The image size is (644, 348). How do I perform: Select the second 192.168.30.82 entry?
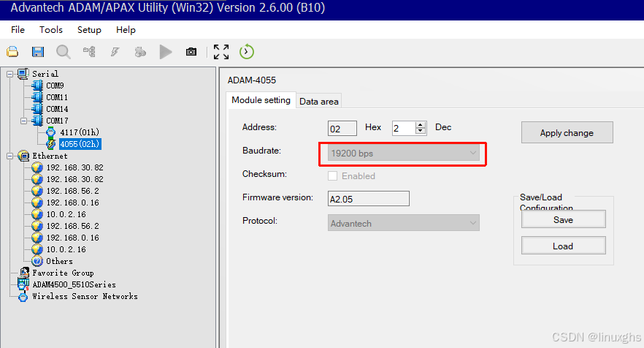pyautogui.click(x=74, y=179)
